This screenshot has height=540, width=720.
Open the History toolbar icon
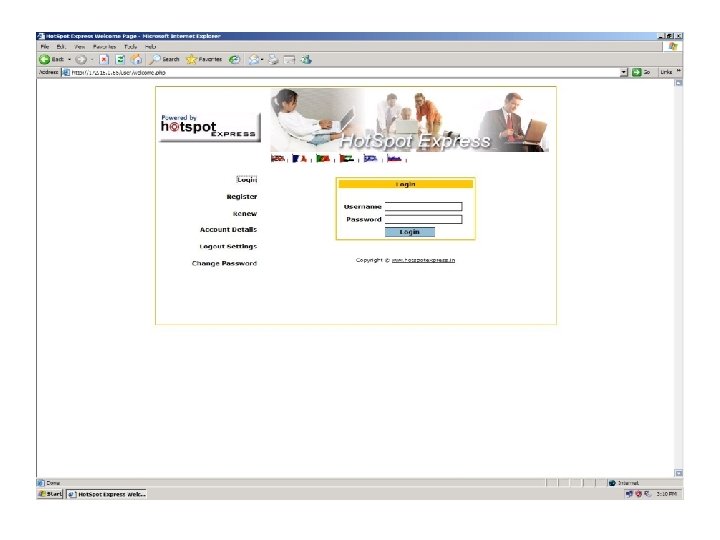[x=235, y=59]
